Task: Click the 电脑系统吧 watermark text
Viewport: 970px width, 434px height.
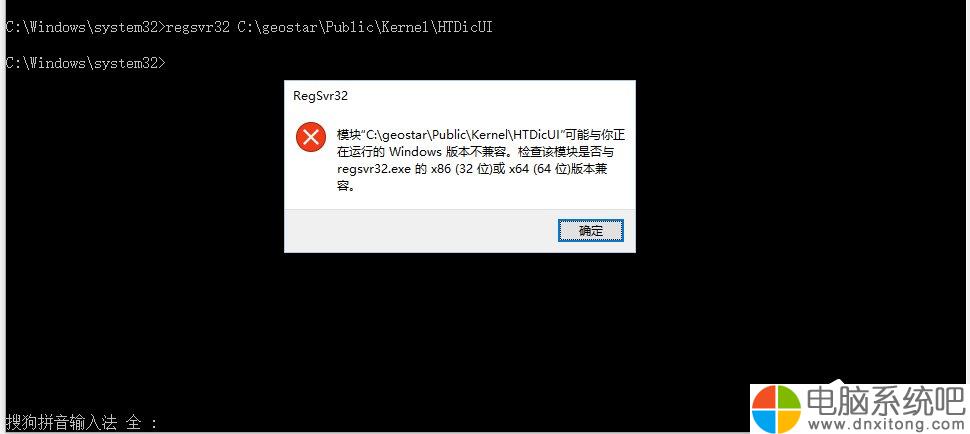Action: pyautogui.click(x=885, y=401)
